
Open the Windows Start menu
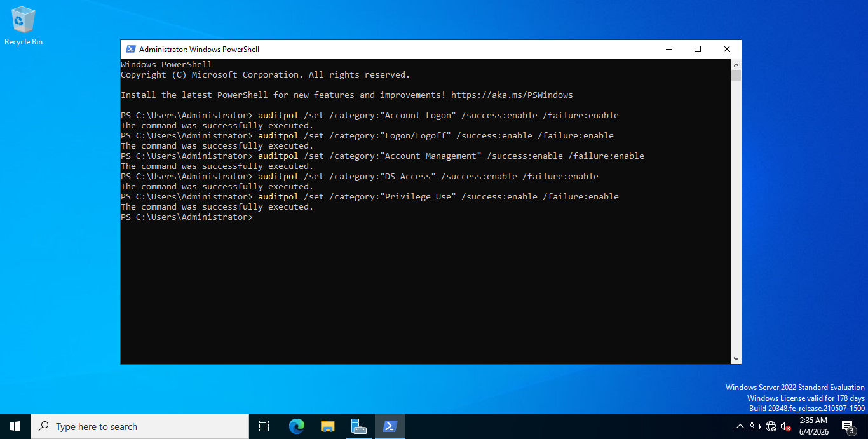pos(15,426)
